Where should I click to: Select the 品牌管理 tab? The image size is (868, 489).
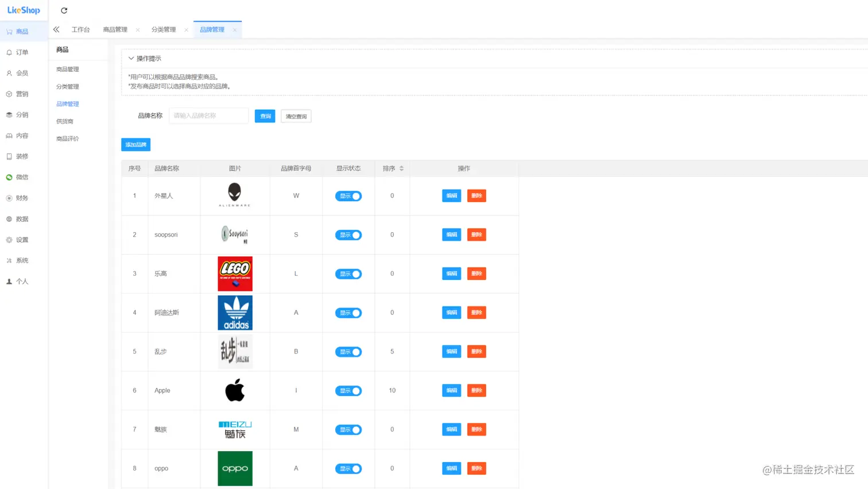pos(212,29)
